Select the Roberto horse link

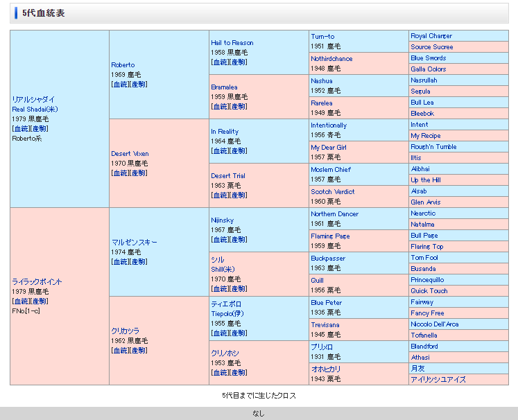click(123, 65)
